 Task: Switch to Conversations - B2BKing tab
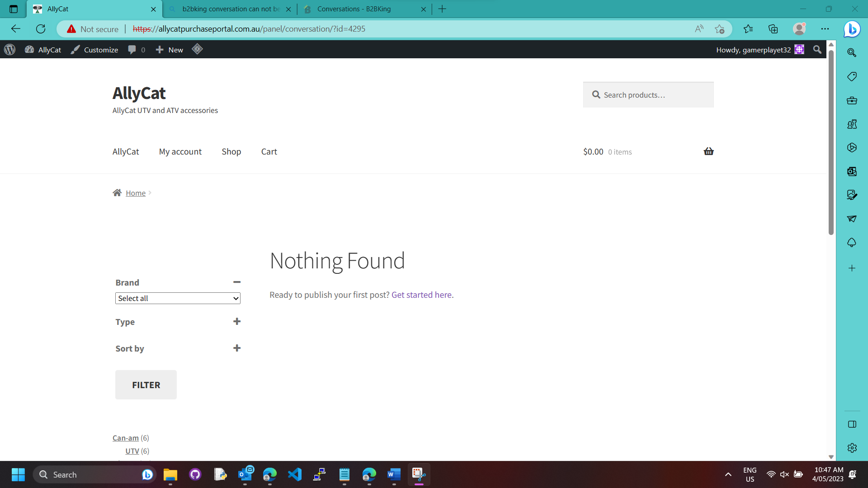point(354,9)
